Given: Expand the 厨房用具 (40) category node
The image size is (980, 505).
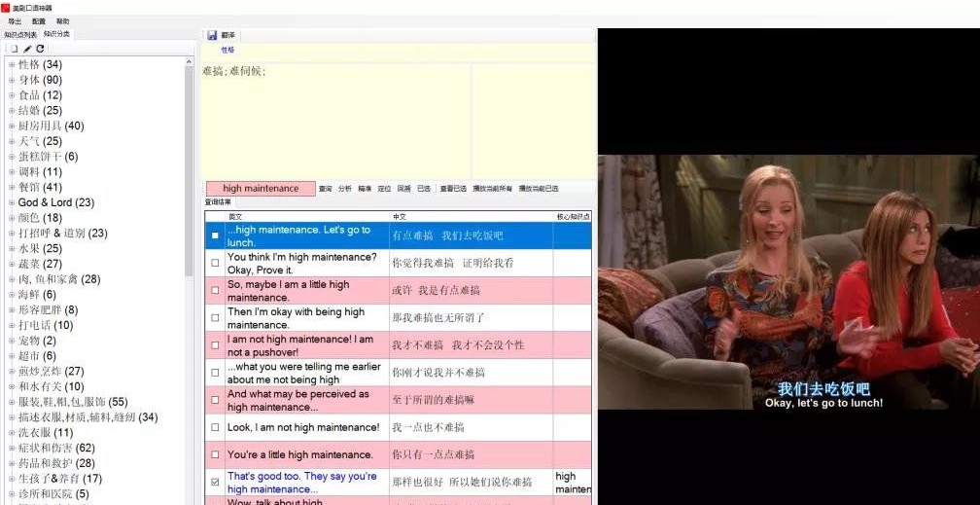Looking at the screenshot, I should coord(12,126).
